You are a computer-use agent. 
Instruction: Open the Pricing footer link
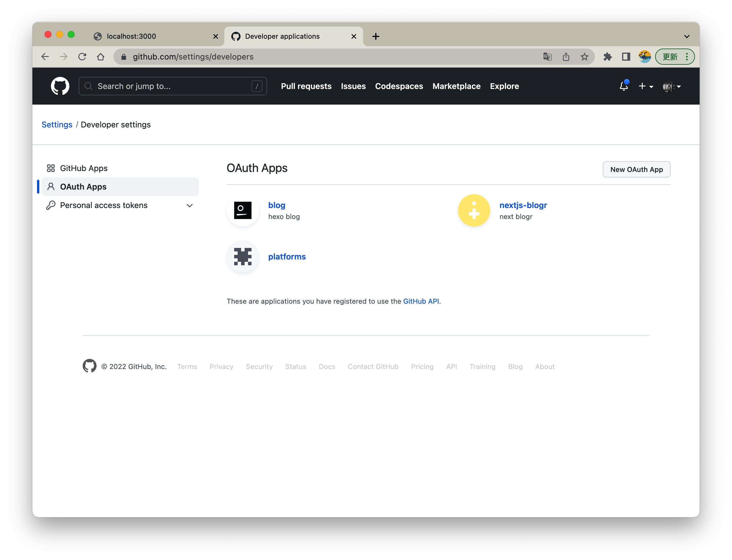click(422, 366)
